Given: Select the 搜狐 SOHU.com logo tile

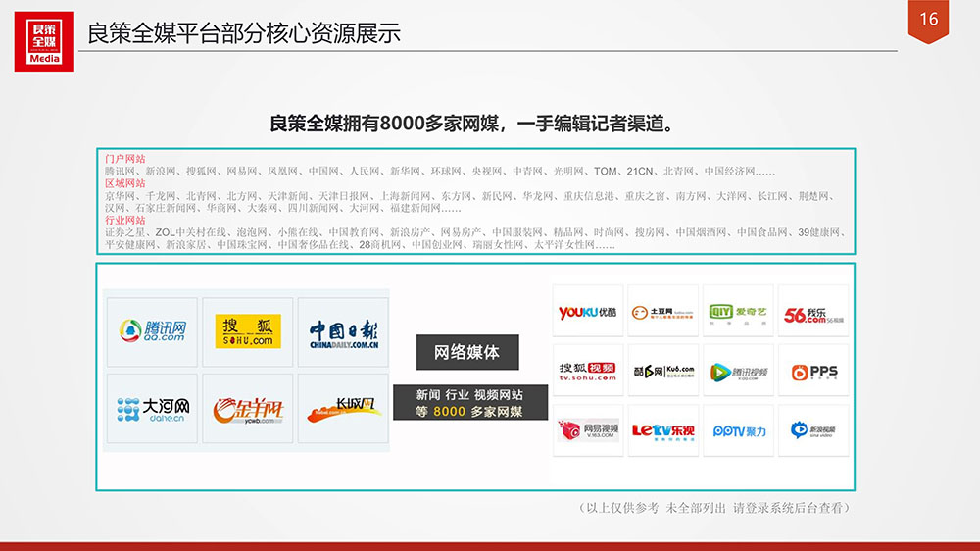Looking at the screenshot, I should [247, 331].
